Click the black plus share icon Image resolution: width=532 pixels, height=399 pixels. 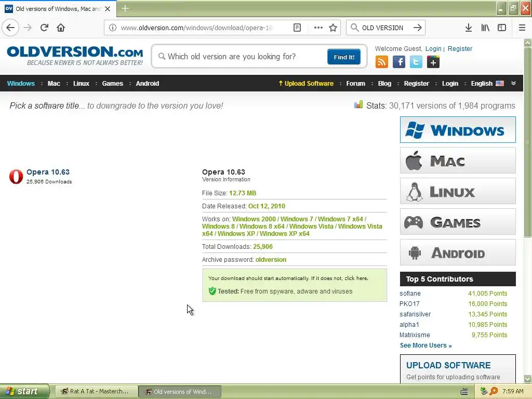coord(433,62)
